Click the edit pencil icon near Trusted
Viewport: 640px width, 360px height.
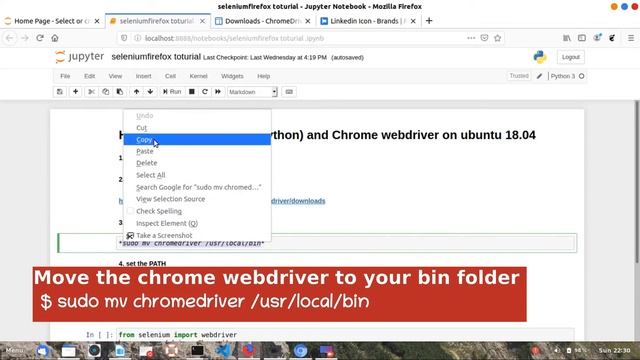click(539, 76)
